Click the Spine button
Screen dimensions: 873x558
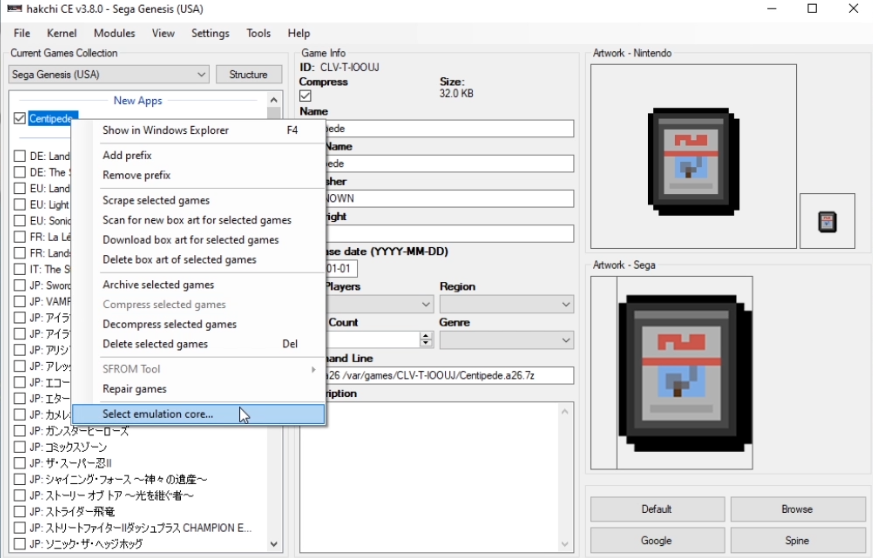point(797,541)
